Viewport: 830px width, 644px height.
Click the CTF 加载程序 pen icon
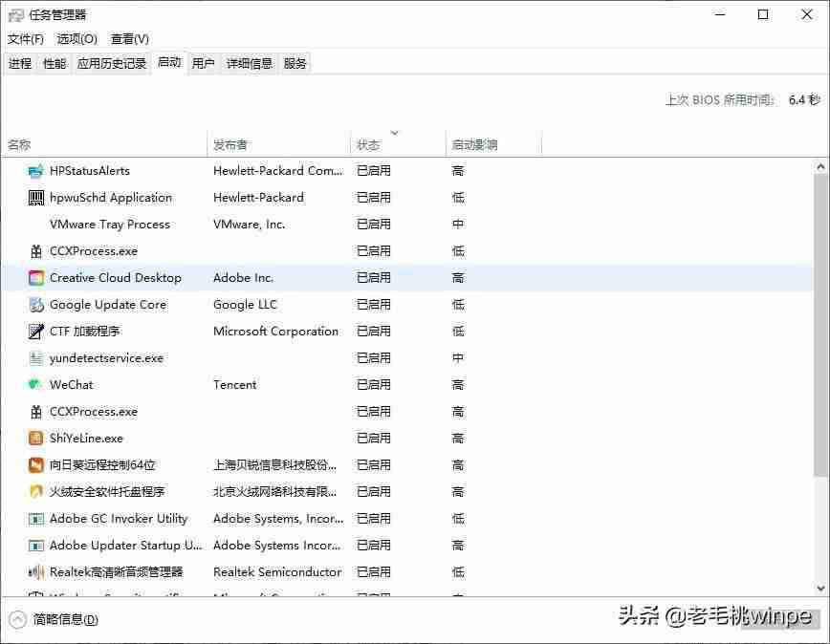click(35, 332)
